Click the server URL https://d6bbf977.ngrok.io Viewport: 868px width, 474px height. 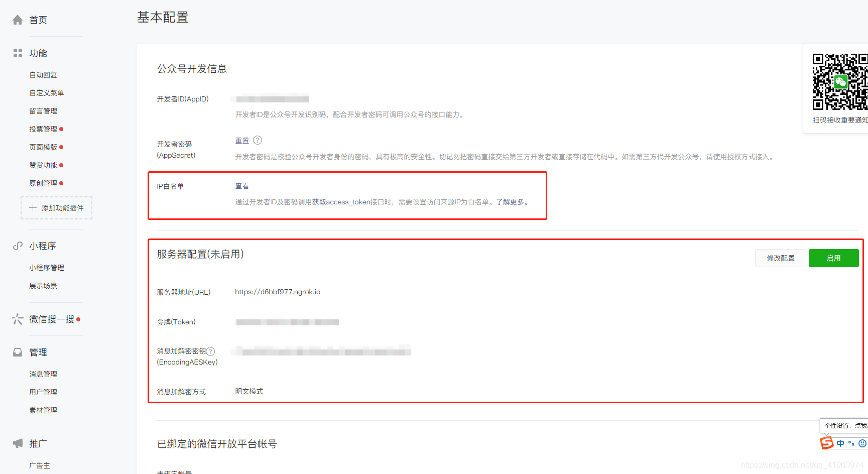coord(278,292)
